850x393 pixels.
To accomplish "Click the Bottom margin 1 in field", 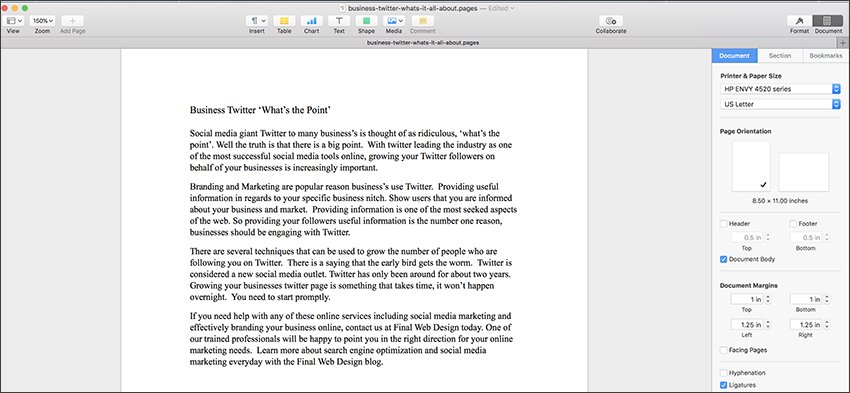I will (806, 299).
